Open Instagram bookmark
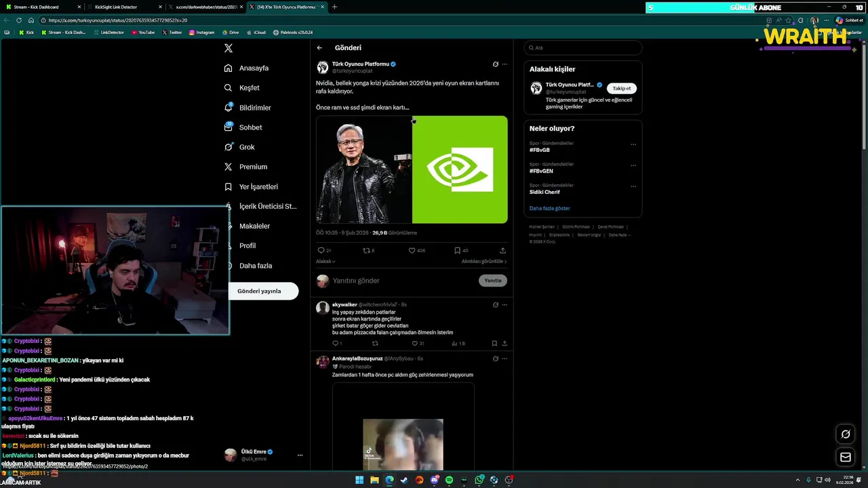The width and height of the screenshot is (868, 488). tap(201, 33)
